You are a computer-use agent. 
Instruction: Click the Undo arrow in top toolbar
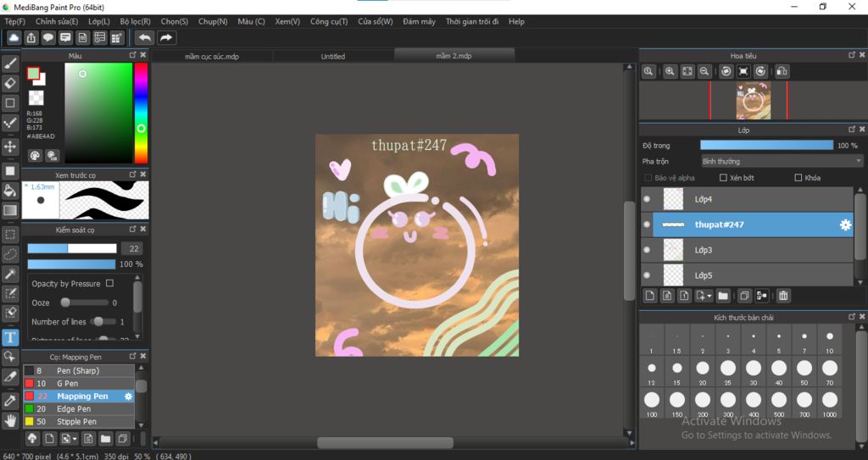click(x=144, y=37)
